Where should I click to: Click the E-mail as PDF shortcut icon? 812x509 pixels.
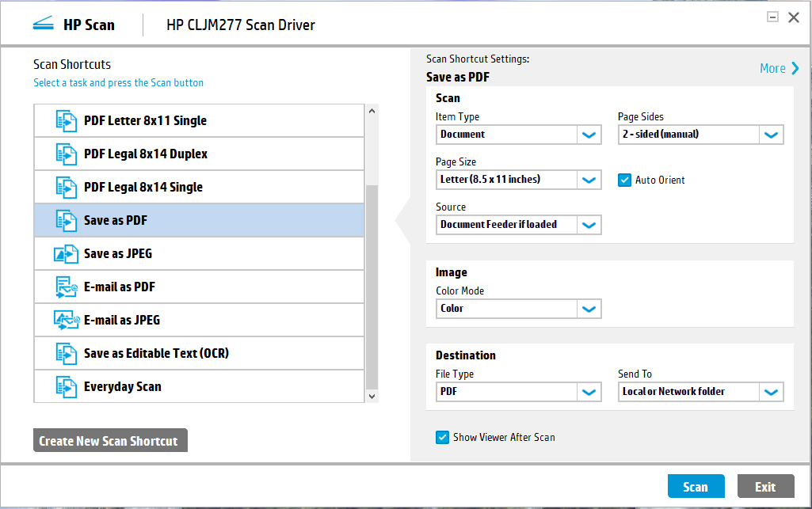click(x=67, y=287)
